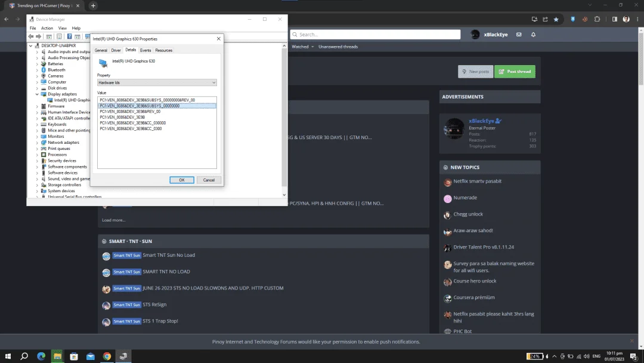Click the volume icon in system tray
Image resolution: width=644 pixels, height=363 pixels.
[587, 356]
